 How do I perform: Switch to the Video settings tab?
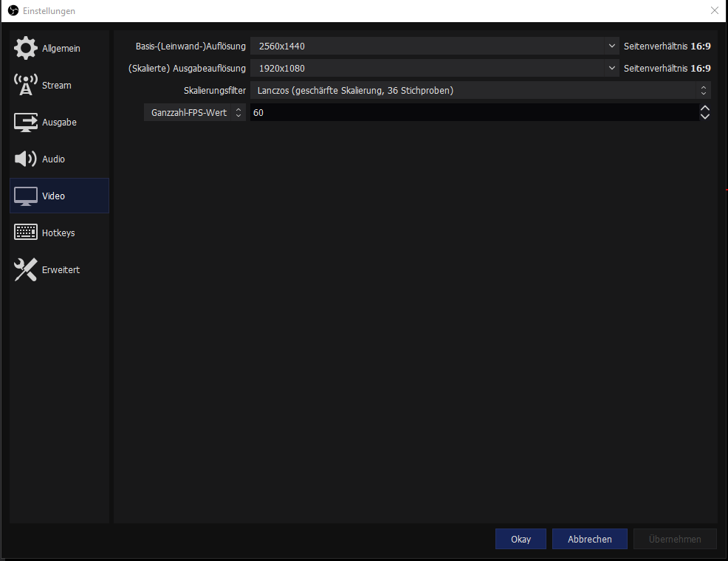click(x=59, y=196)
